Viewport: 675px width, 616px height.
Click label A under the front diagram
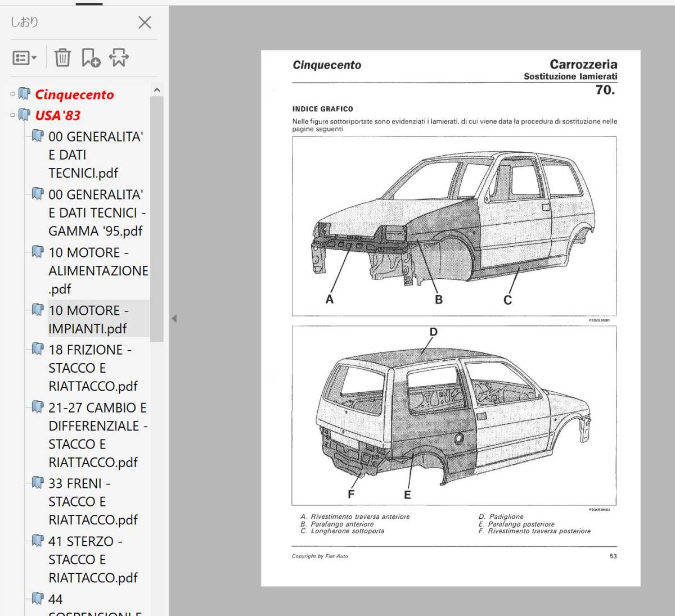pyautogui.click(x=330, y=299)
